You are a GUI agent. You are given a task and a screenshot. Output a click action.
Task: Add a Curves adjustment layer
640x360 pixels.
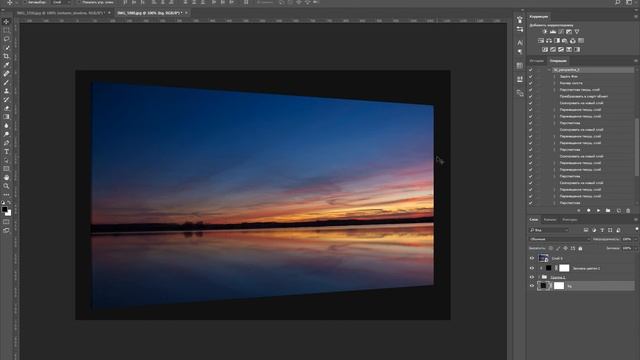(x=561, y=32)
